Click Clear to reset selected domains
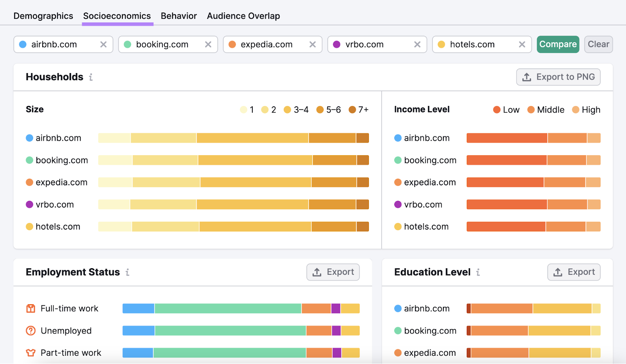Image resolution: width=626 pixels, height=364 pixels. [x=598, y=44]
